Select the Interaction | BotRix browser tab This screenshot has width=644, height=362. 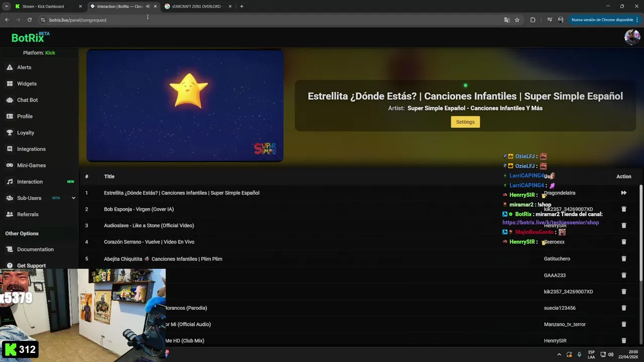(x=120, y=7)
